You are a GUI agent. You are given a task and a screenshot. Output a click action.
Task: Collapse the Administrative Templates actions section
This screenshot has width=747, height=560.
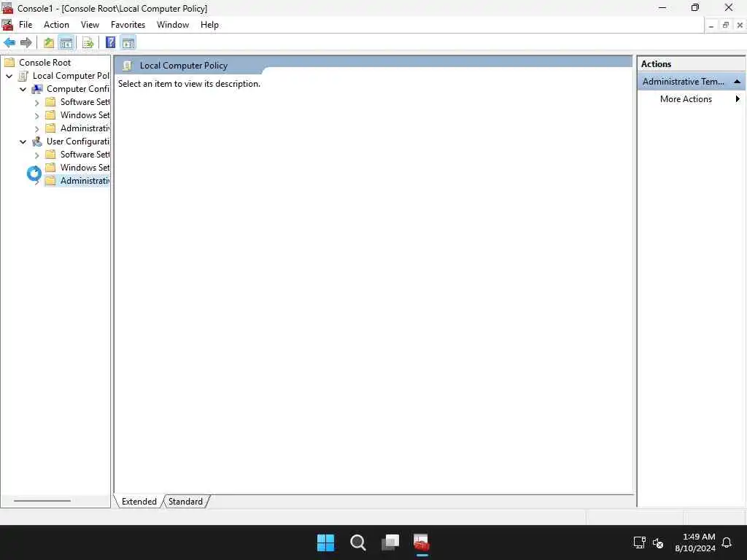[737, 82]
